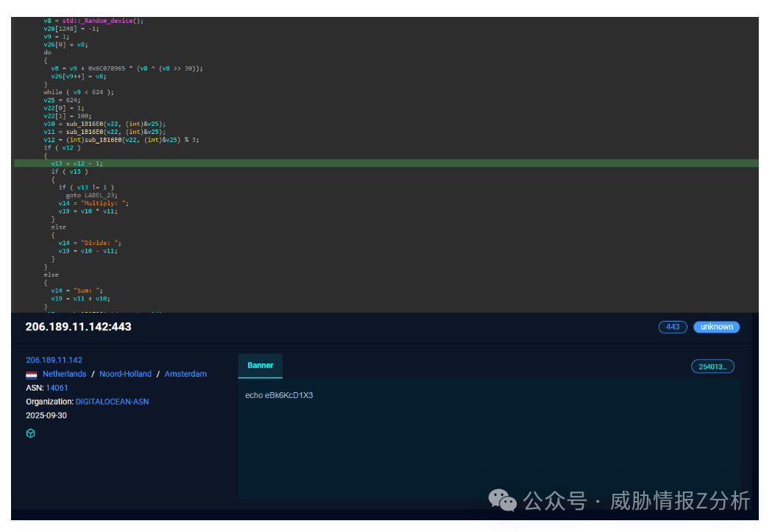Open the Banner tab
This screenshot has height=532, width=775.
coord(261,366)
